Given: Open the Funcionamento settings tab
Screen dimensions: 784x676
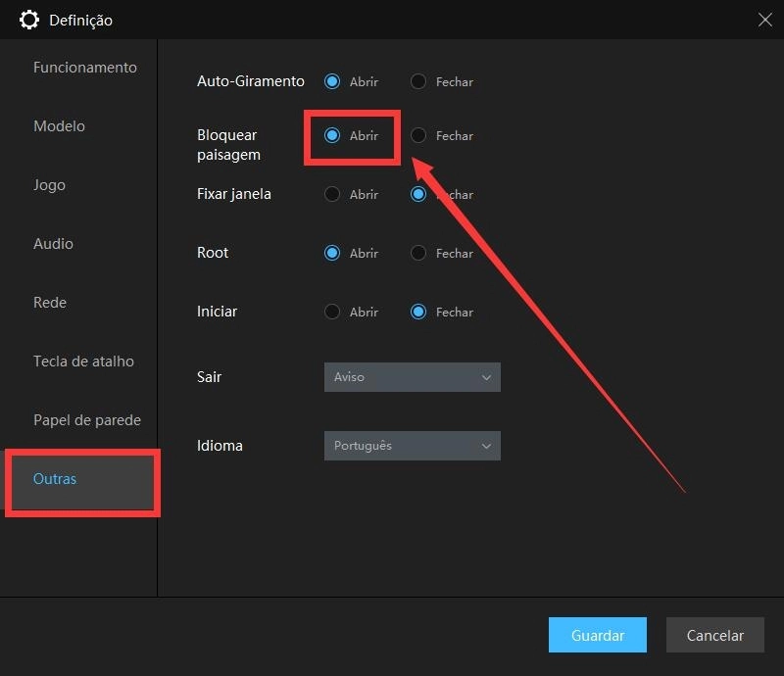Looking at the screenshot, I should tap(84, 68).
